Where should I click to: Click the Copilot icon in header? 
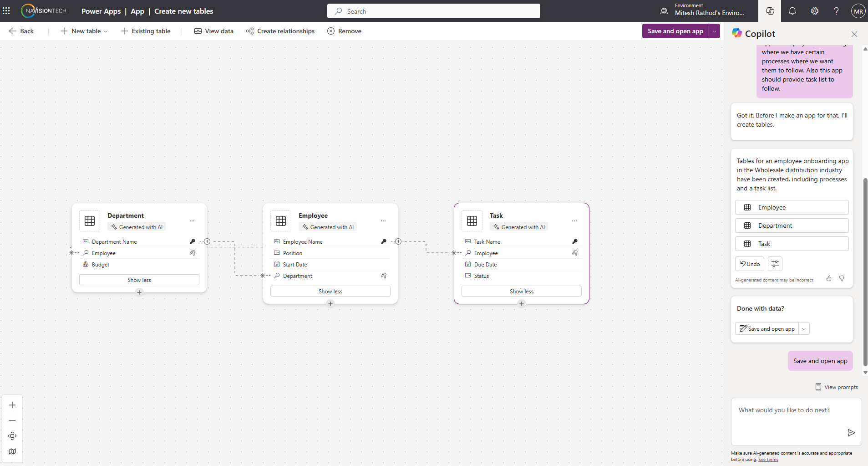770,11
